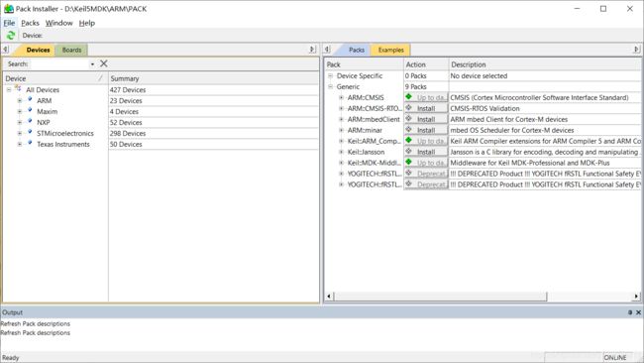The height and width of the screenshot is (363, 644).
Task: Expand the ARM::CMSIS pack entry
Action: [341, 98]
